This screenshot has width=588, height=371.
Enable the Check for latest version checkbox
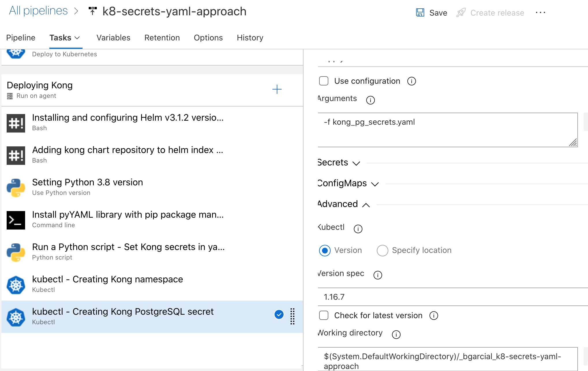click(x=323, y=316)
